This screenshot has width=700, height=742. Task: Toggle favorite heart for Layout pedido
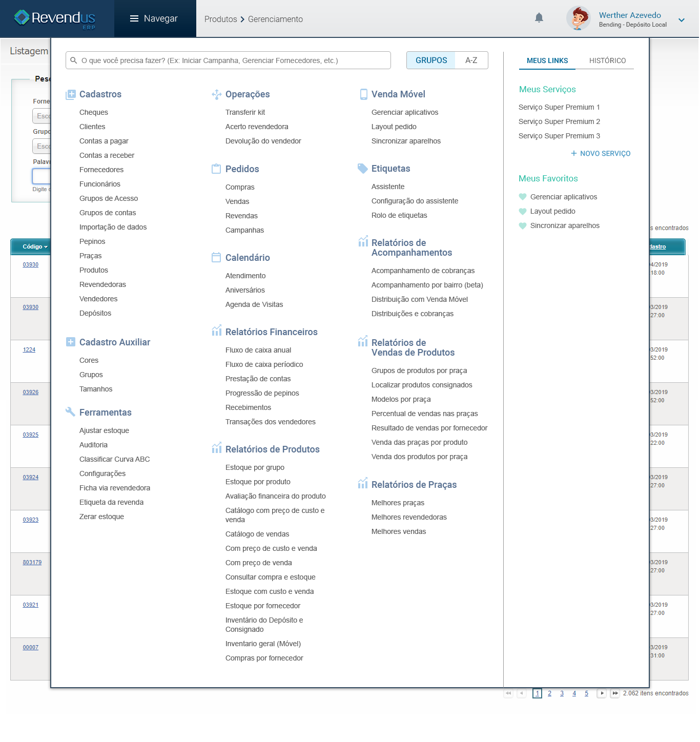tap(523, 211)
